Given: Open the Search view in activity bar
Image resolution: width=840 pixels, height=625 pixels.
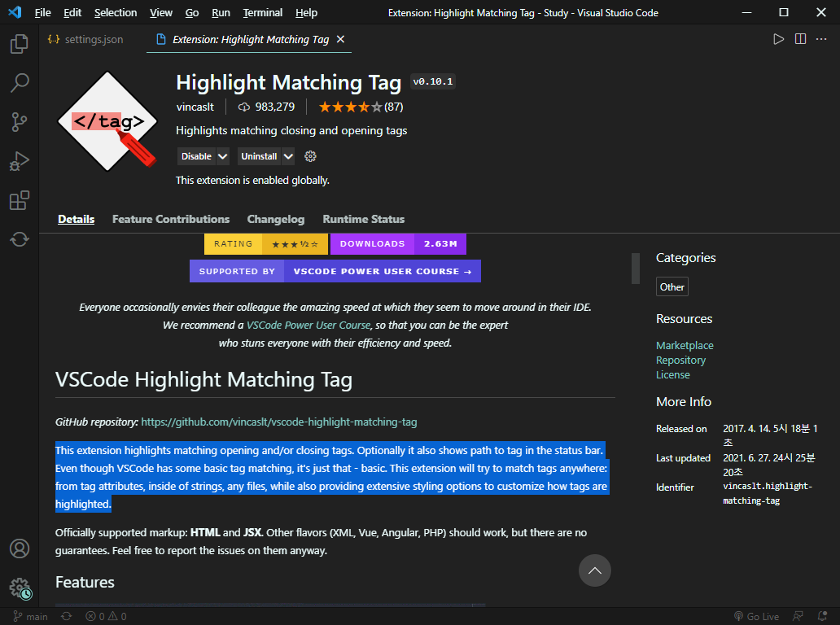Looking at the screenshot, I should (20, 83).
